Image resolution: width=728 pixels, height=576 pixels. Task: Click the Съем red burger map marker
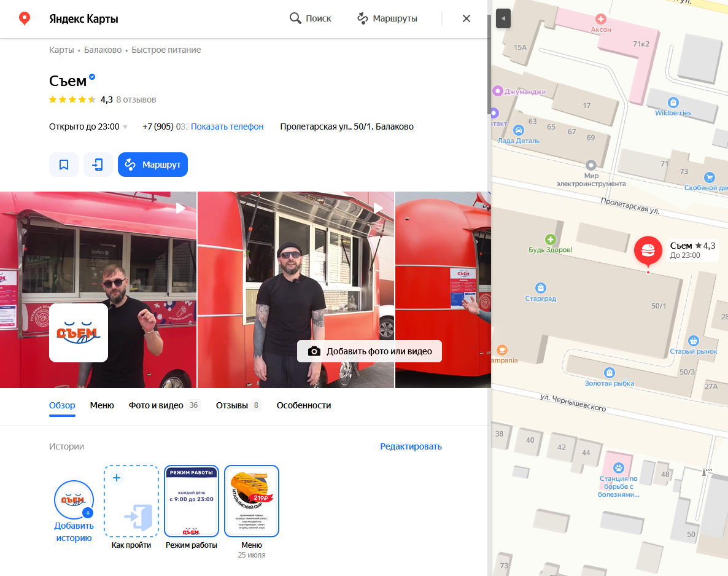pos(648,251)
